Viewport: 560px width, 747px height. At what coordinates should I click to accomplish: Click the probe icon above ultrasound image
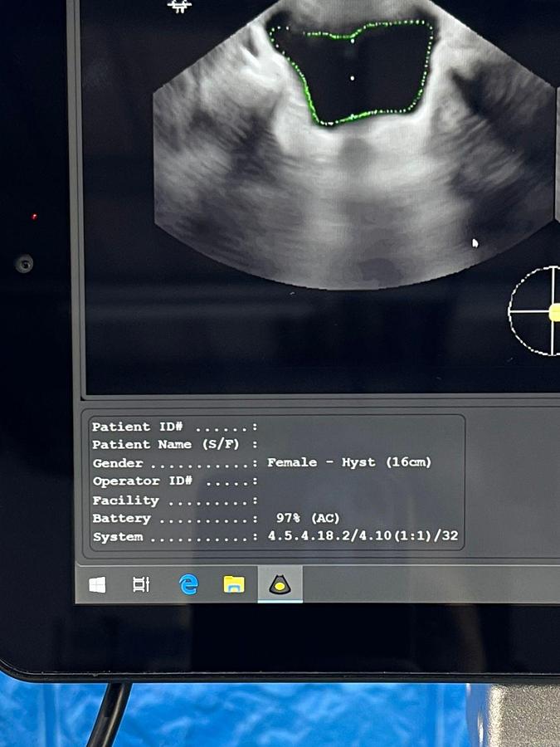[179, 6]
